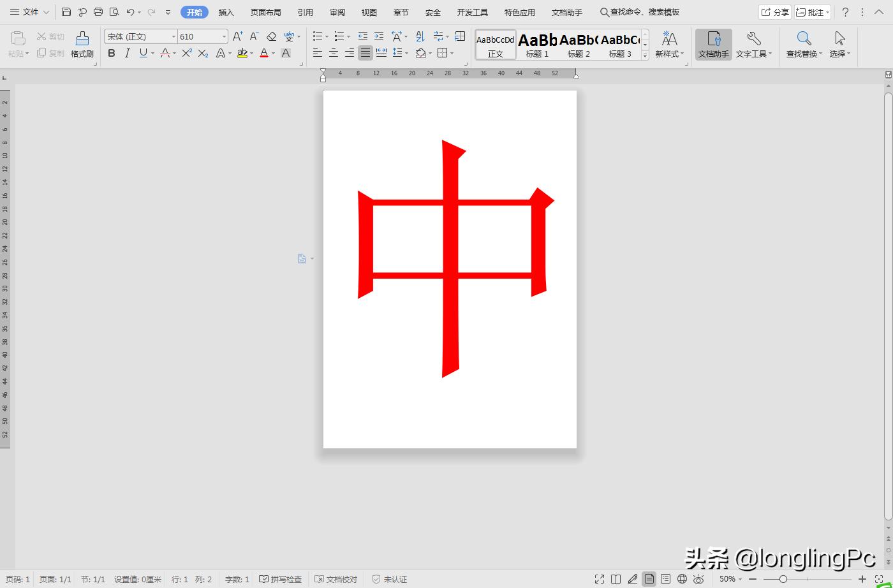The image size is (893, 588).
Task: Click the highlight color (ab) icon
Action: click(x=242, y=54)
